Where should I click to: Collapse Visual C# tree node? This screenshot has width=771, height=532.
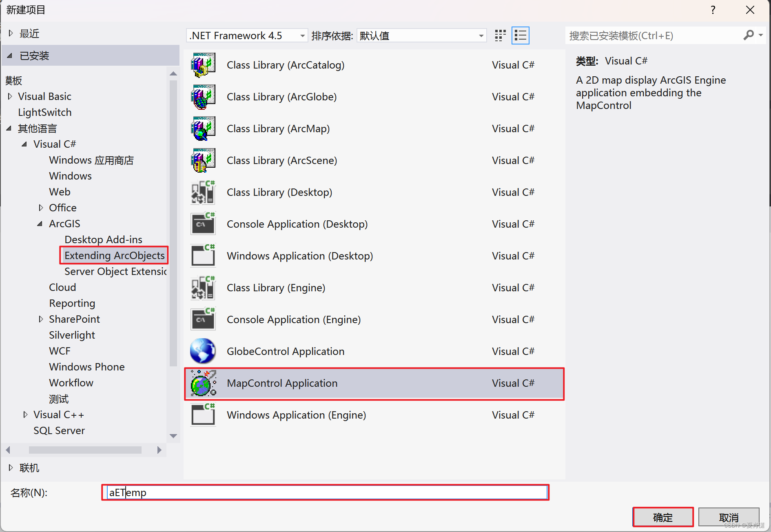(x=24, y=144)
